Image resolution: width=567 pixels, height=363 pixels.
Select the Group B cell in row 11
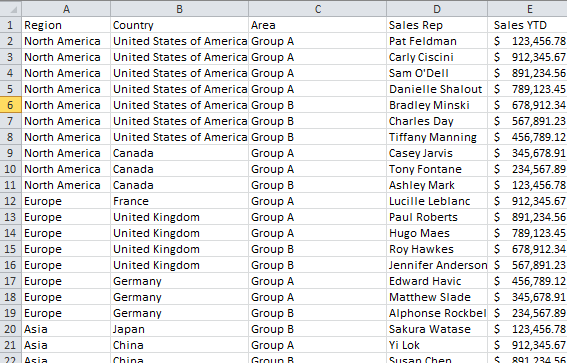pos(317,185)
